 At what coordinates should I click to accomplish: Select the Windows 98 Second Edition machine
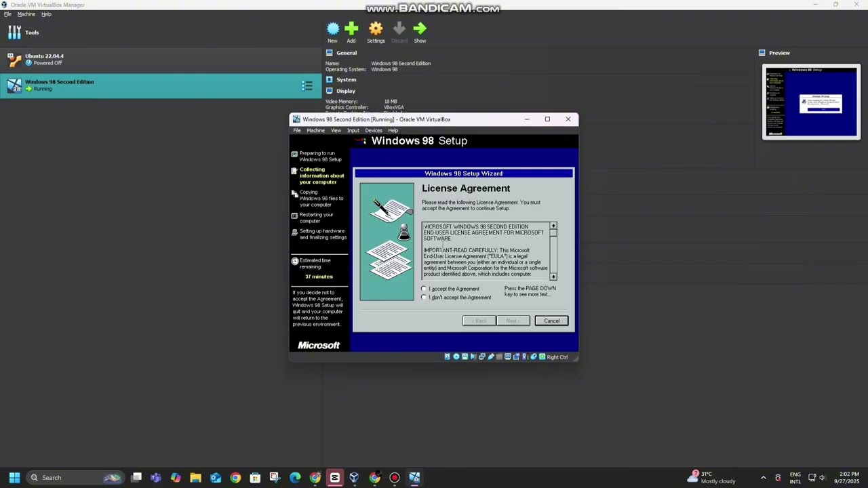pos(161,85)
